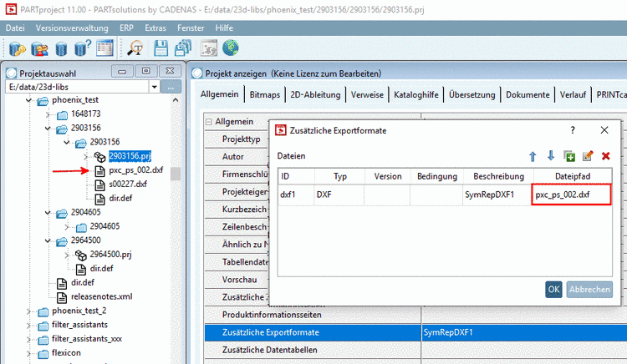Screen dimensions: 627x364
Task: Collapse the 2964500 folder
Action: pyautogui.click(x=48, y=240)
